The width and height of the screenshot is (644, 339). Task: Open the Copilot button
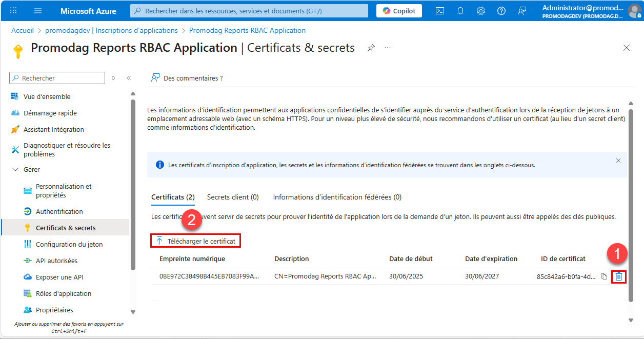pos(399,11)
